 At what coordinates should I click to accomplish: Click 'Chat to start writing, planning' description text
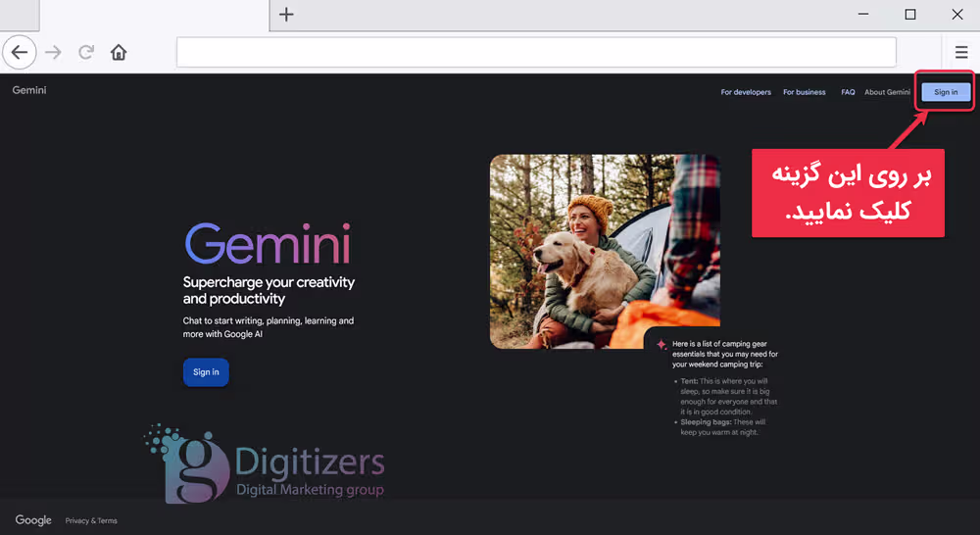pyautogui.click(x=269, y=327)
